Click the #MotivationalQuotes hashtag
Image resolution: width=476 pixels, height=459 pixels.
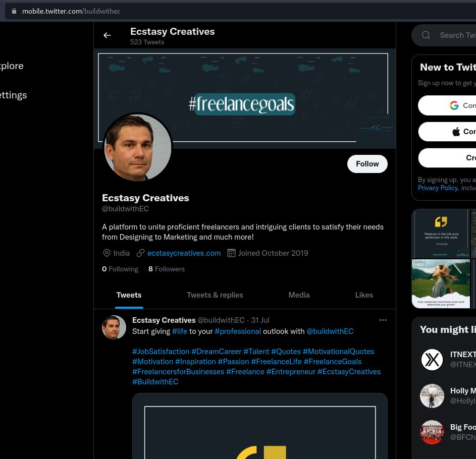coord(339,352)
